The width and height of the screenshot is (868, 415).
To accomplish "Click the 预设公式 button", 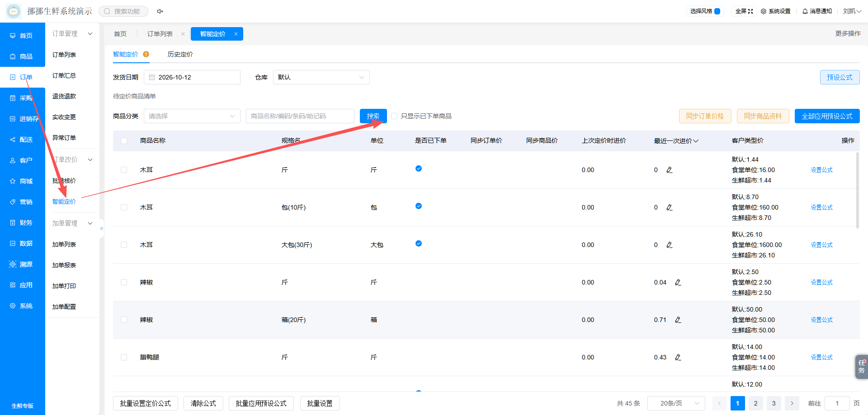I will [840, 77].
